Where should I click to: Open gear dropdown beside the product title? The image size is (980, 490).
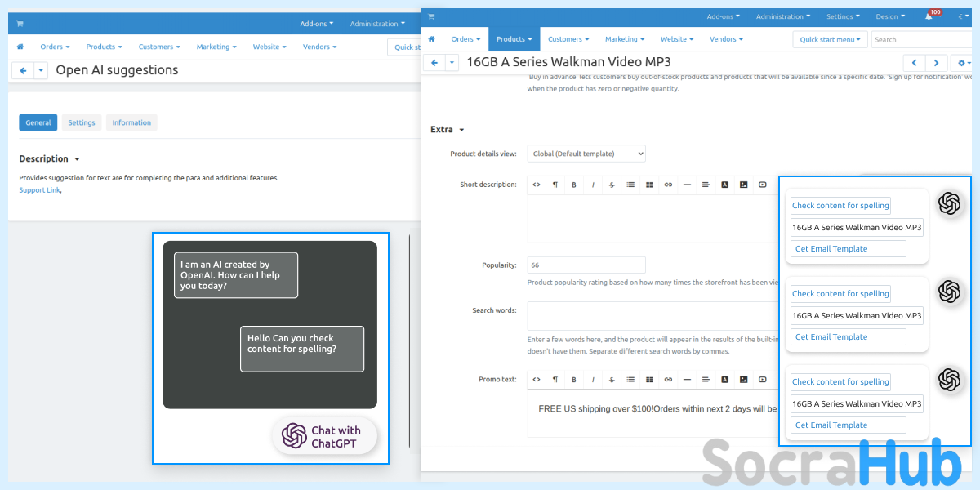[964, 63]
